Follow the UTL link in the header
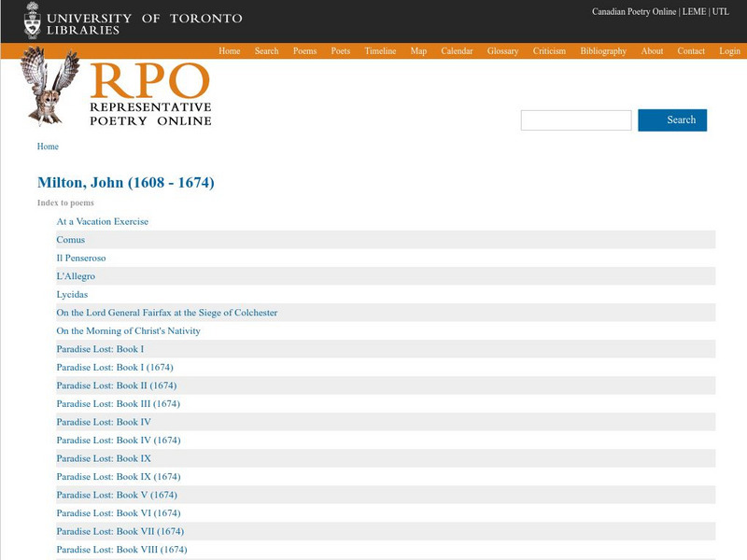 coord(721,11)
